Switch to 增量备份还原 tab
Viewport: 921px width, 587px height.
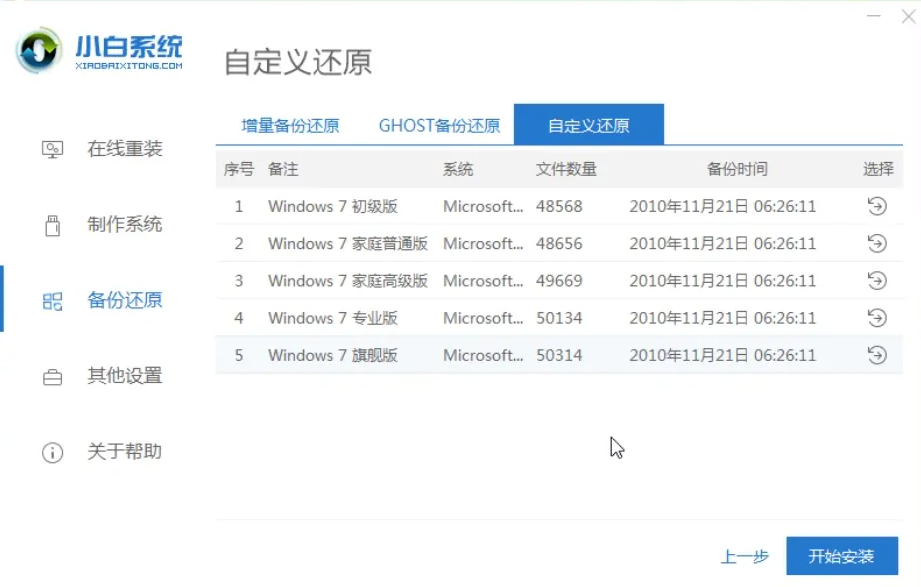pyautogui.click(x=290, y=126)
